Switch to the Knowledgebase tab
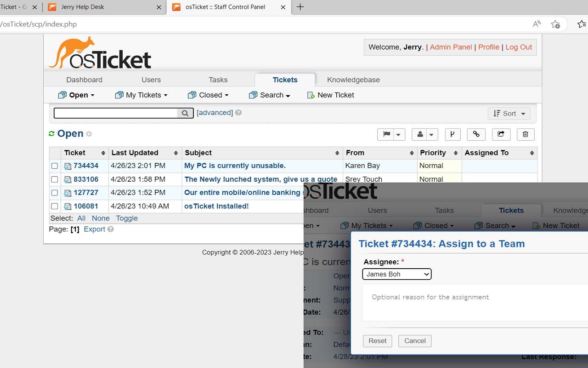 coord(353,80)
